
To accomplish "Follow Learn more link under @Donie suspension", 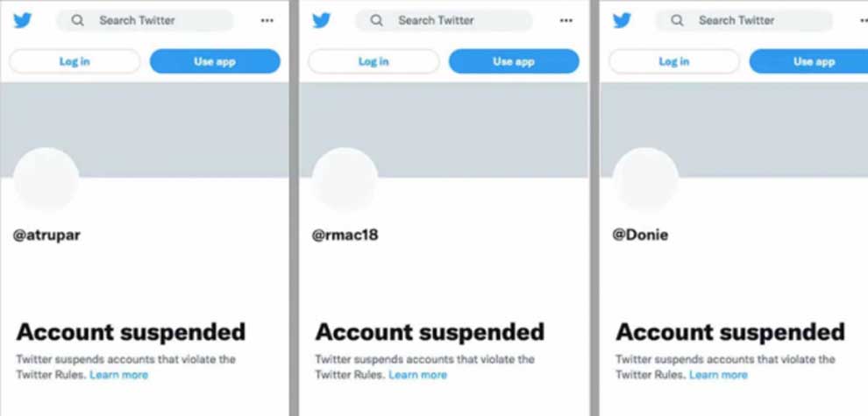I will [x=718, y=375].
